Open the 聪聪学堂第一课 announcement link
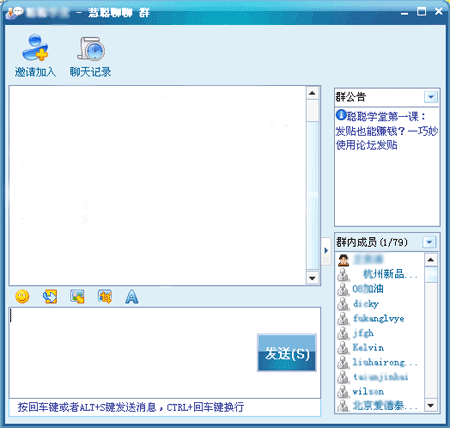The width and height of the screenshot is (450, 428). (x=386, y=131)
